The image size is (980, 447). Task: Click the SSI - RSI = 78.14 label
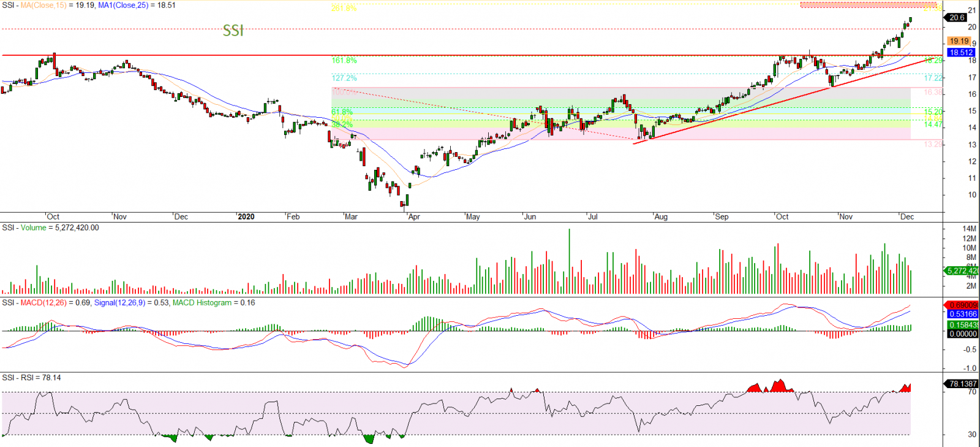tap(31, 378)
